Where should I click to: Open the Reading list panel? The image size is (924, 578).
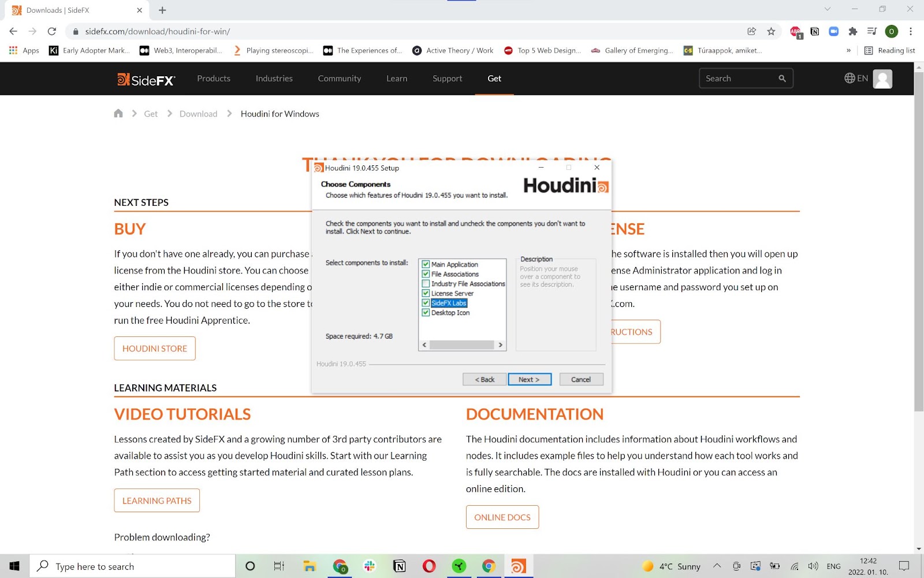coord(890,50)
